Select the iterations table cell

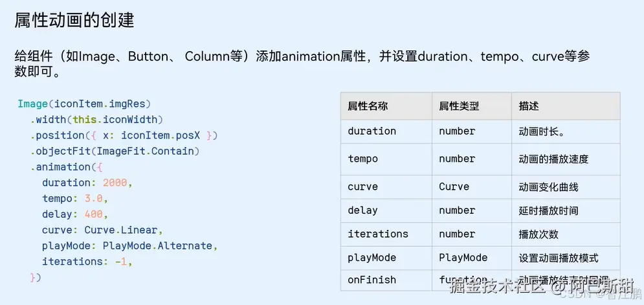(x=378, y=234)
